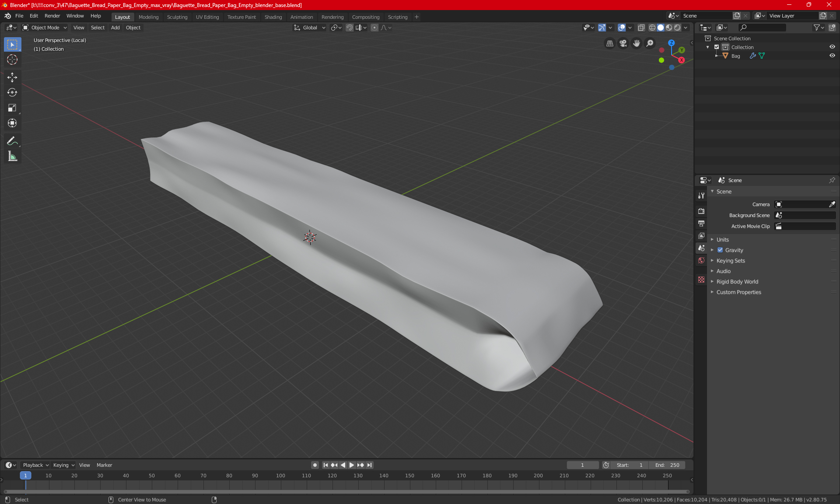Toggle camera view in viewport
Screen dimensions: 840x504
pyautogui.click(x=623, y=43)
